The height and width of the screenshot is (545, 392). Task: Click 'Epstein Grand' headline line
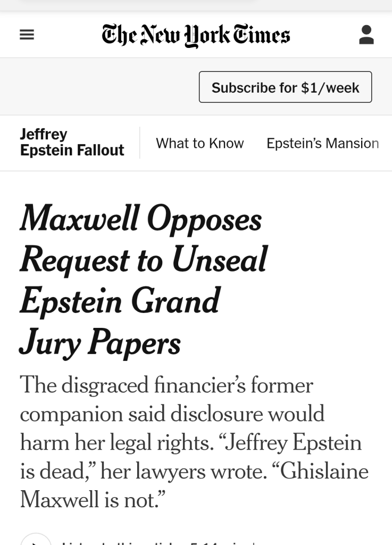(120, 301)
